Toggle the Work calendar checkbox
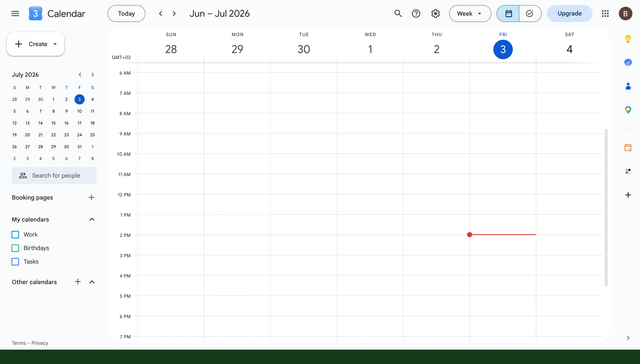The height and width of the screenshot is (364, 640). (x=15, y=234)
